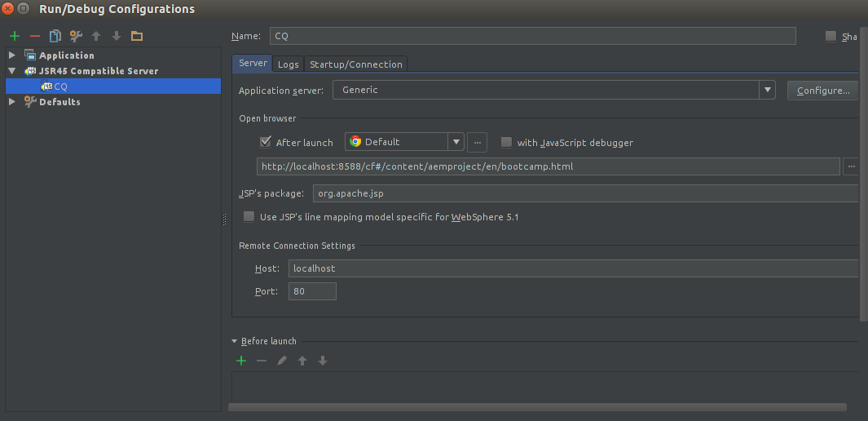This screenshot has width=868, height=421.
Task: Move configuration up in the list
Action: (96, 36)
